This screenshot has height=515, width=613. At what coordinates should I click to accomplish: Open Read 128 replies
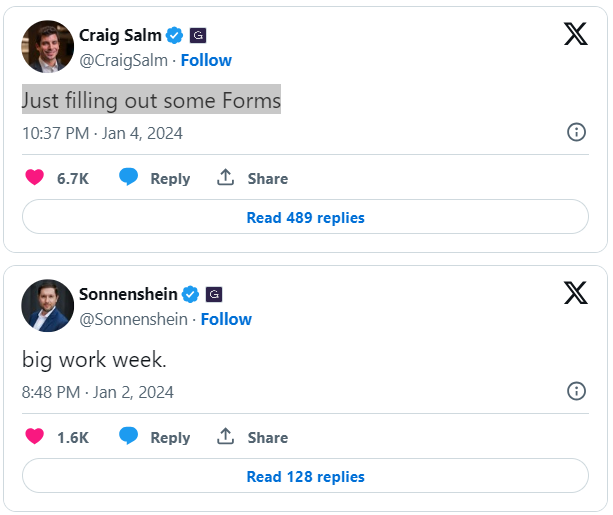pyautogui.click(x=305, y=476)
